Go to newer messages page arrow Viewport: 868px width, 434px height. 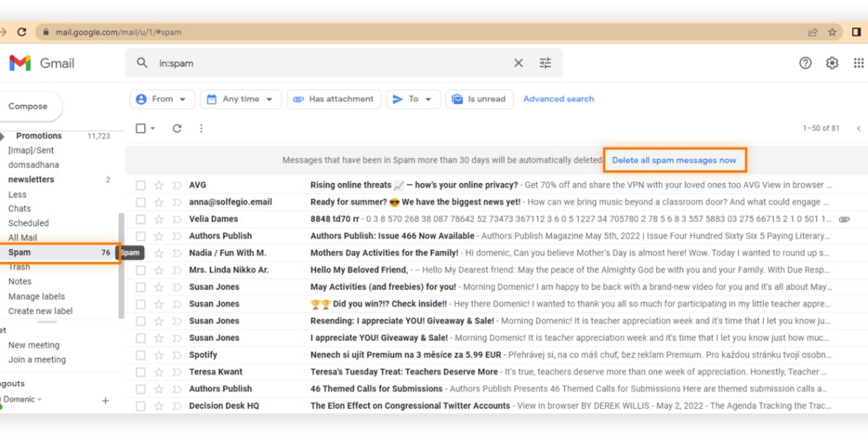click(859, 128)
